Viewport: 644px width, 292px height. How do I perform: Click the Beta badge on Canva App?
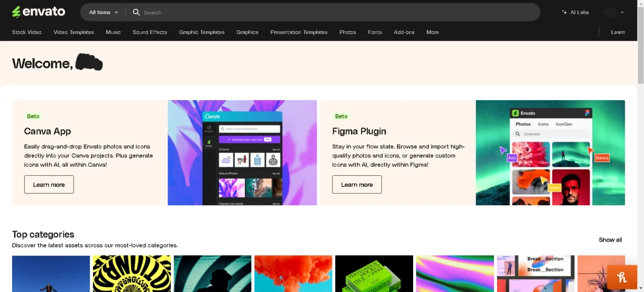33,116
